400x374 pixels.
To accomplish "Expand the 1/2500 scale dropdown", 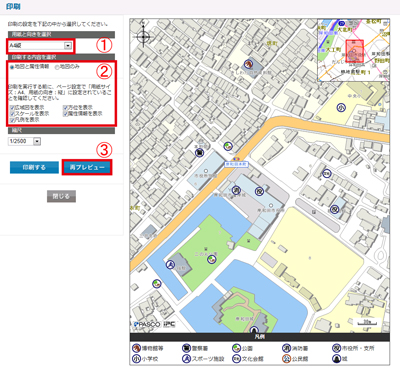I will click(24, 141).
